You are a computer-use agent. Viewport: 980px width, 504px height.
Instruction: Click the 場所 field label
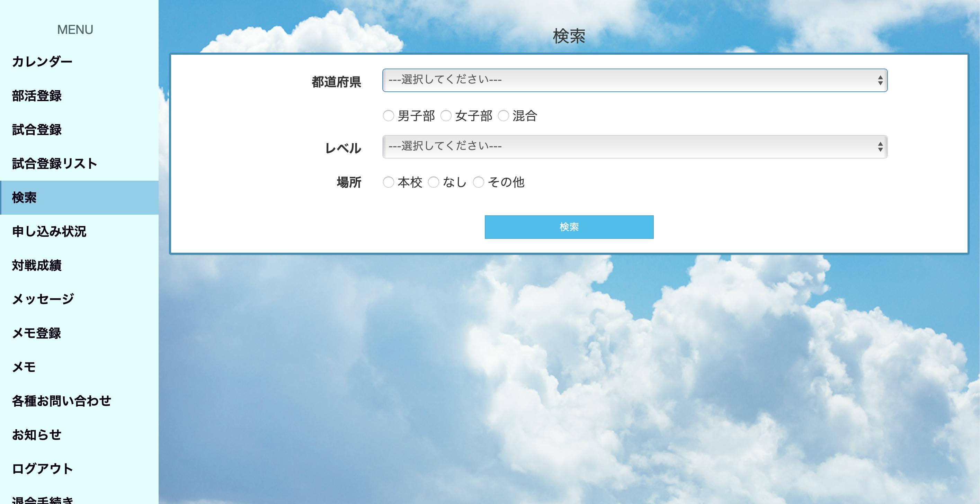349,182
